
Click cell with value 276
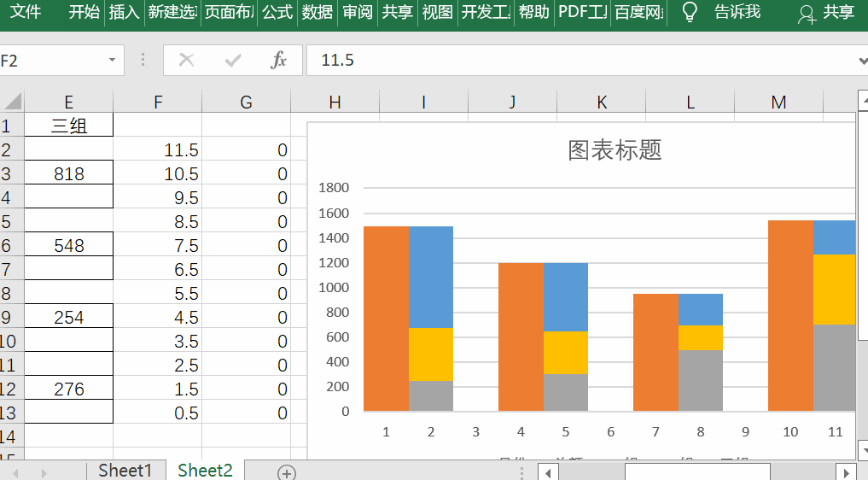68,389
